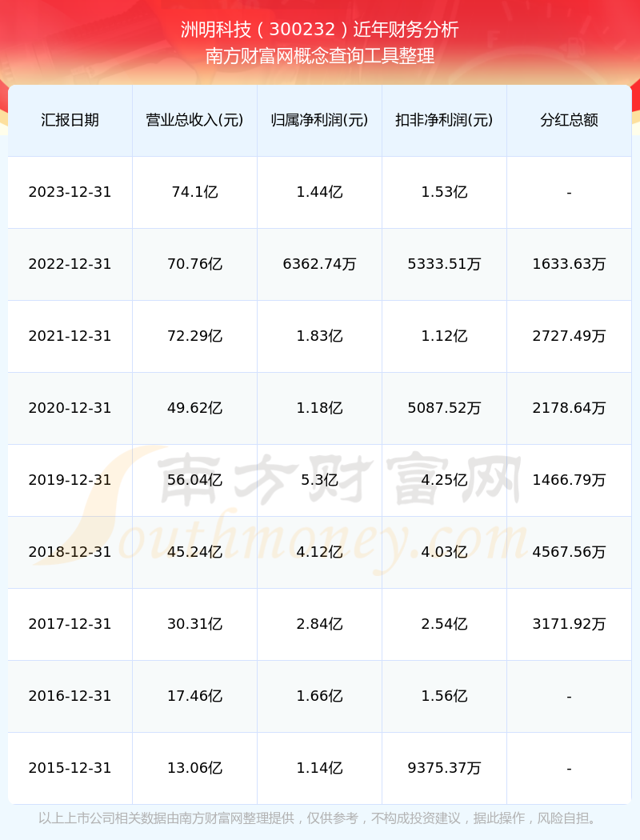Screen dimensions: 640x840
Task: Click revenue value 70.76亿
Action: tap(195, 264)
